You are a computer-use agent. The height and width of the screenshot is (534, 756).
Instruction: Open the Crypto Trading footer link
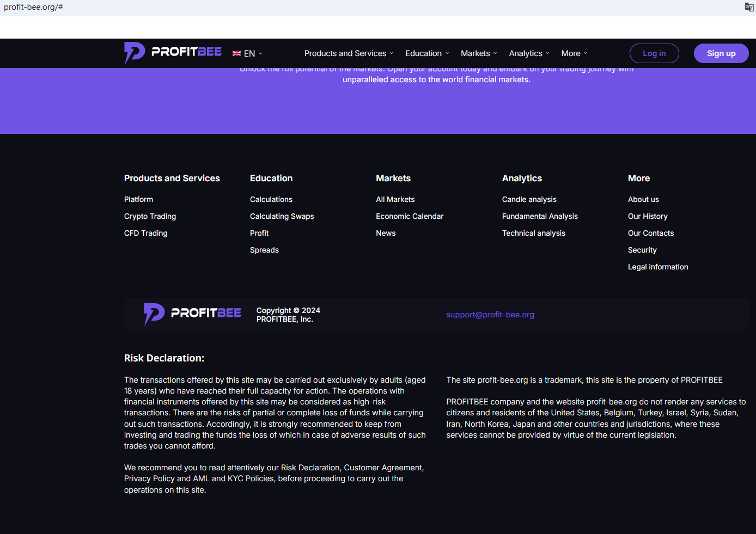150,216
